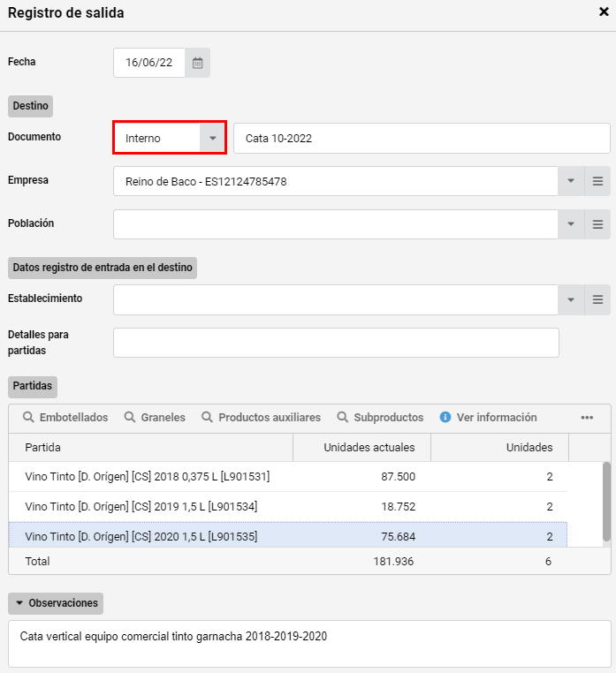Click Unidades value for the L901531 row
The image size is (616, 673).
(x=499, y=476)
